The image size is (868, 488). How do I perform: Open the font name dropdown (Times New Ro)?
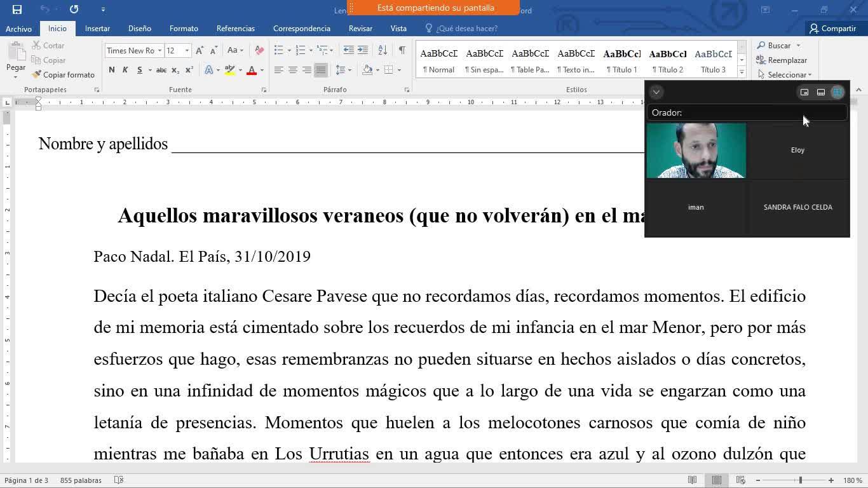click(159, 50)
